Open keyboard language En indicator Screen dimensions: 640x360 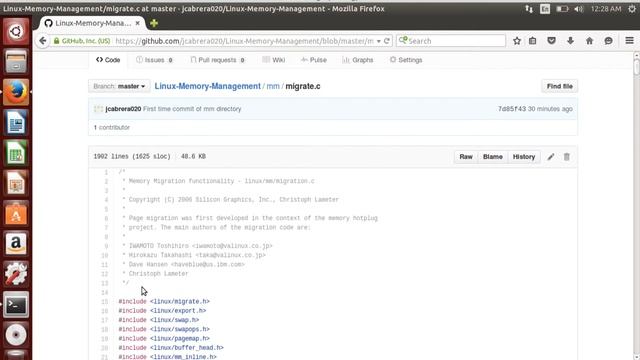(545, 9)
